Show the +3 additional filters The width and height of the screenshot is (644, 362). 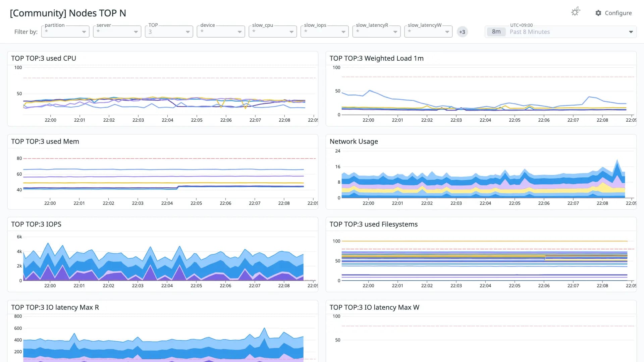pos(462,32)
